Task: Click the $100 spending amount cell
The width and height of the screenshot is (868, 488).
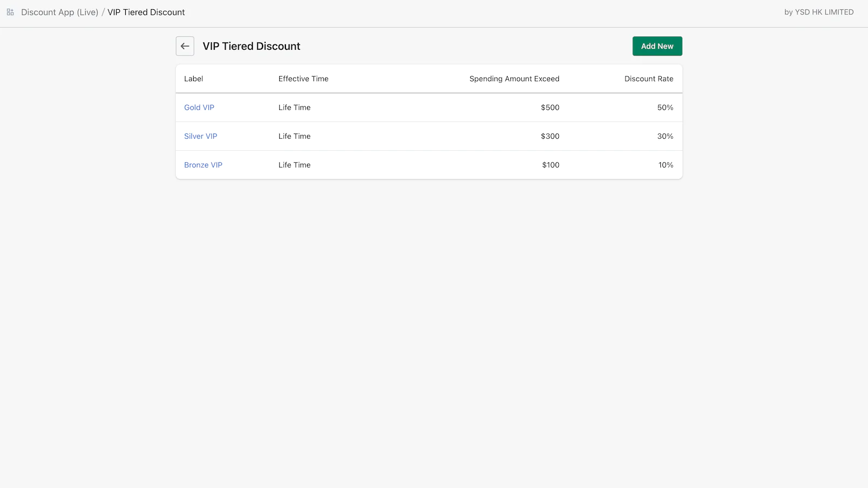Action: (551, 165)
